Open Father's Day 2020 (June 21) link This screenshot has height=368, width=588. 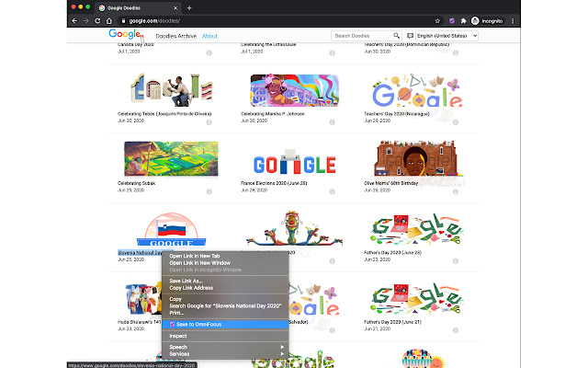(x=392, y=322)
